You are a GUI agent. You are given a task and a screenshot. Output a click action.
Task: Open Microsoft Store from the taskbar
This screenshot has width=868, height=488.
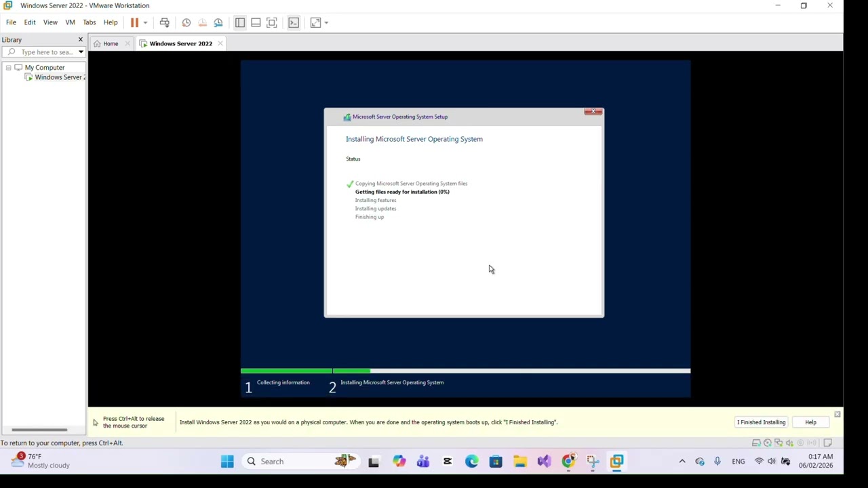pyautogui.click(x=496, y=462)
